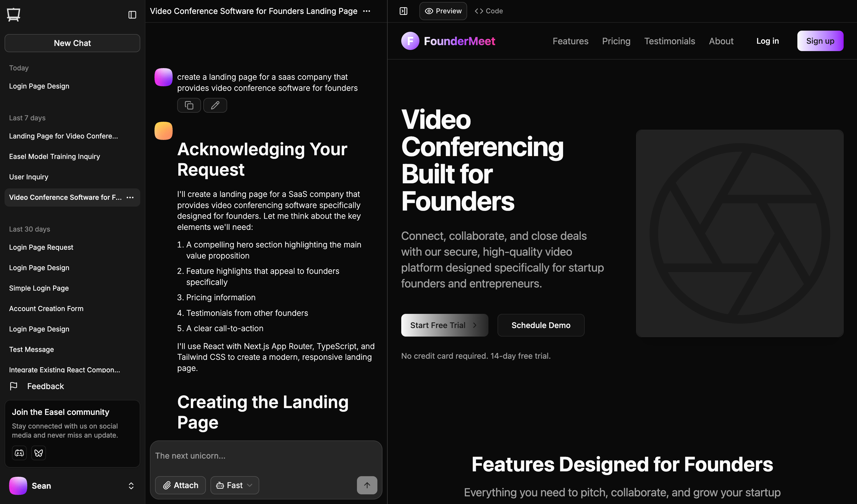
Task: Start a New Chat
Action: click(x=72, y=43)
